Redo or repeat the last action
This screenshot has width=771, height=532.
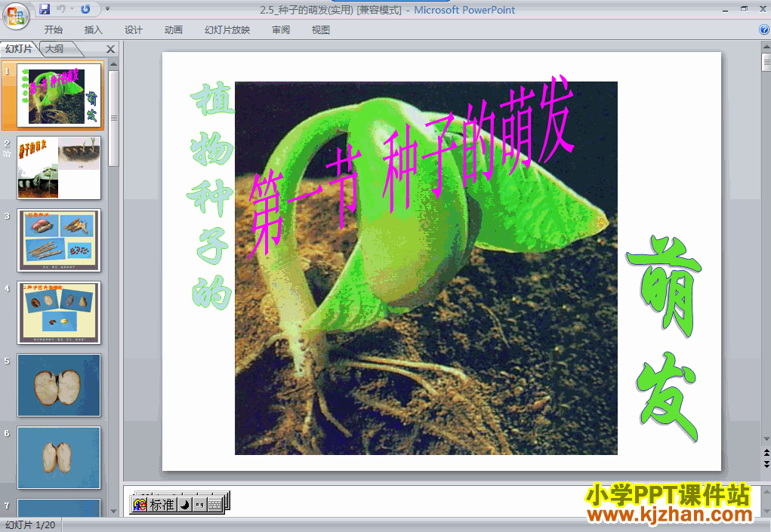(85, 9)
